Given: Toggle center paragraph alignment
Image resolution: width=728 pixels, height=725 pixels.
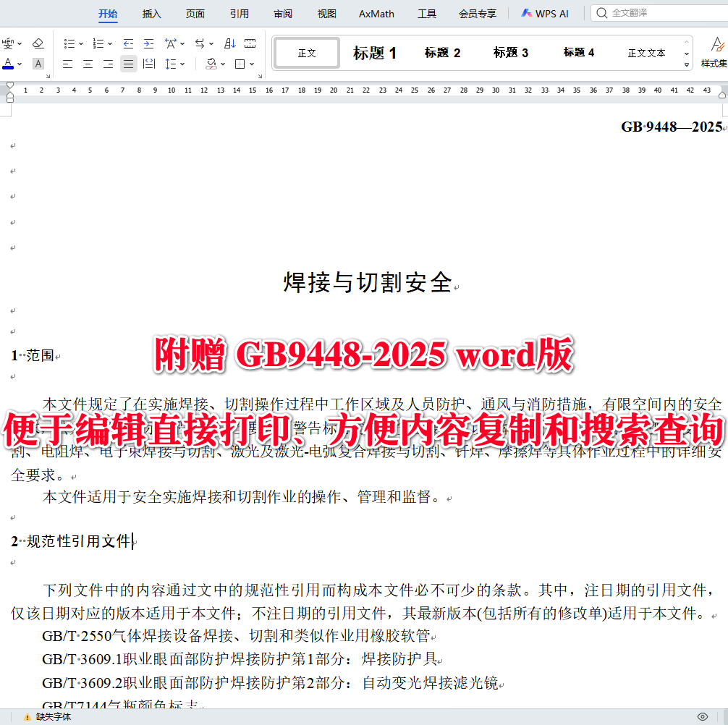Looking at the screenshot, I should [x=88, y=64].
